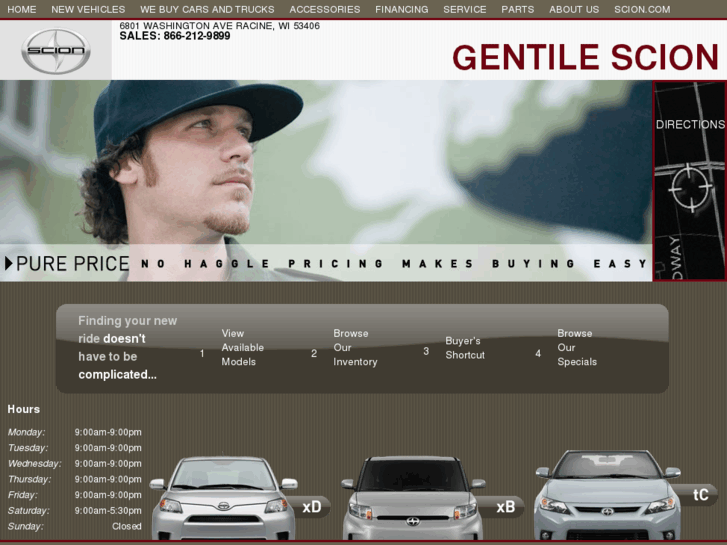This screenshot has width=727, height=545.
Task: Click step number 4
Action: 538,353
